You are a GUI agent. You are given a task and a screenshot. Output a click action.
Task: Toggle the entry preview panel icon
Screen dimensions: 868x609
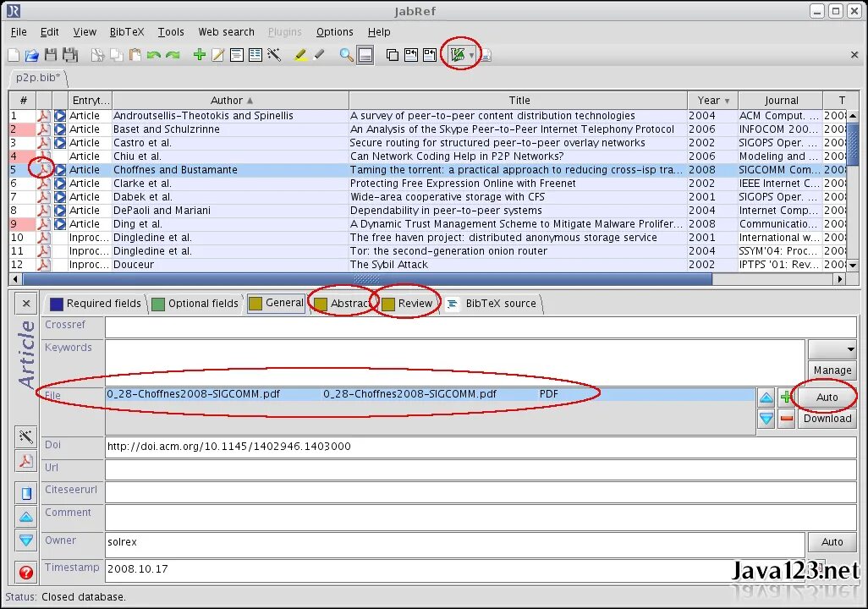click(x=365, y=55)
